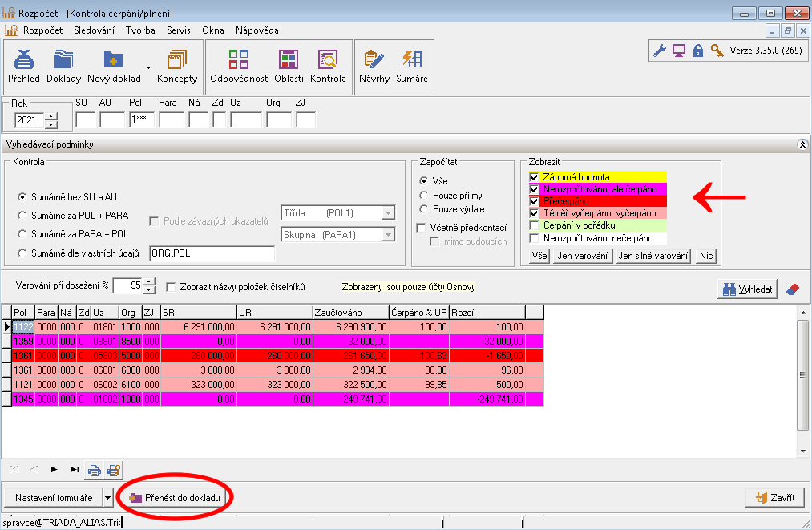
Task: Open Koncepty drafts from toolbar
Action: 177,66
